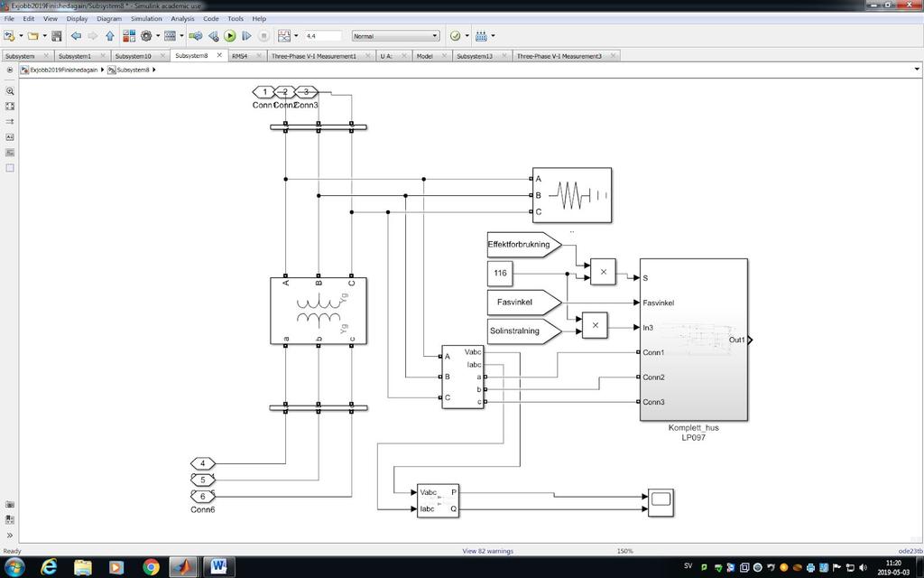This screenshot has height=578, width=924.
Task: Switch to the Subsystem10 tab
Action: click(134, 56)
